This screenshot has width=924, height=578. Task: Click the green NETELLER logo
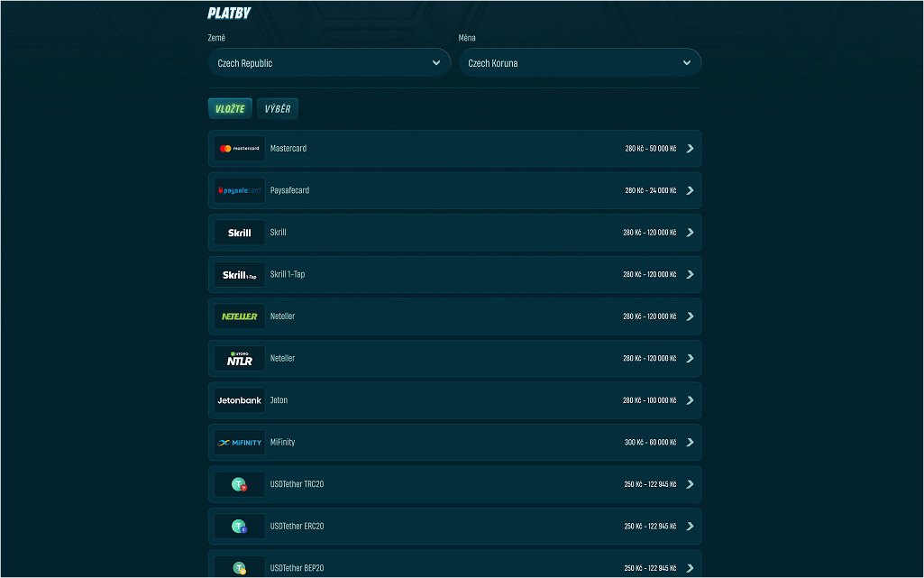(239, 317)
